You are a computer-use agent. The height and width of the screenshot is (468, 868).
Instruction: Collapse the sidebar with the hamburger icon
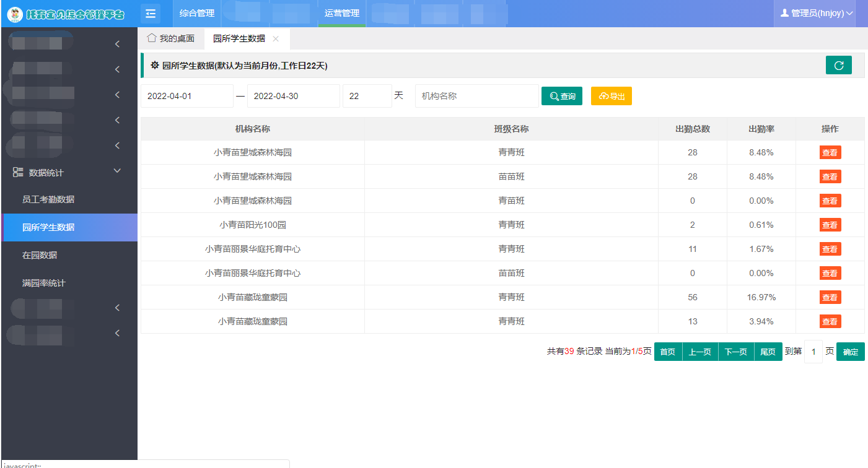(x=151, y=13)
